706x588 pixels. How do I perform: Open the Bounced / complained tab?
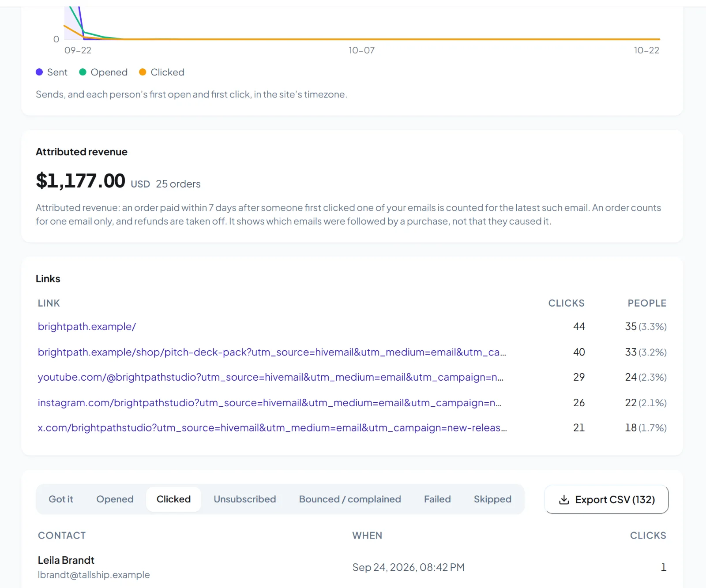[x=350, y=499]
